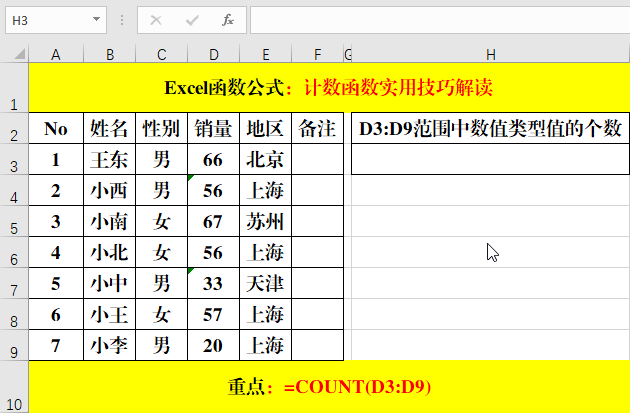Select row 4 header

pyautogui.click(x=14, y=190)
